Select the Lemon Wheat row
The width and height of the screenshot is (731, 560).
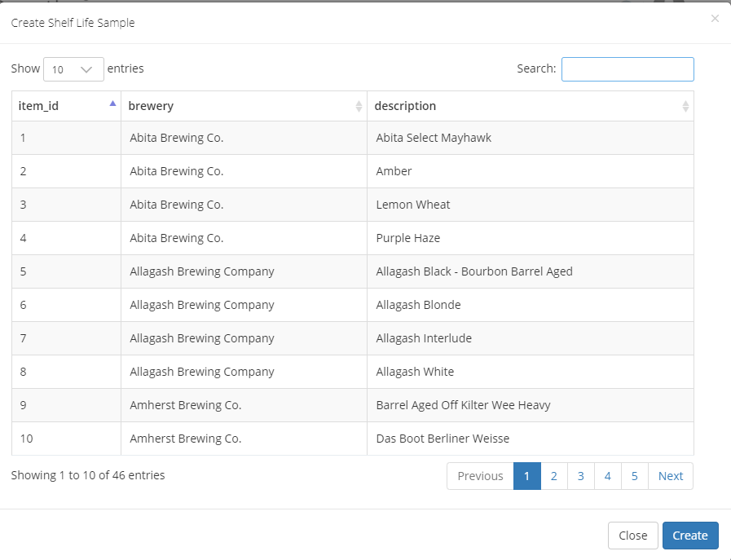click(x=413, y=205)
